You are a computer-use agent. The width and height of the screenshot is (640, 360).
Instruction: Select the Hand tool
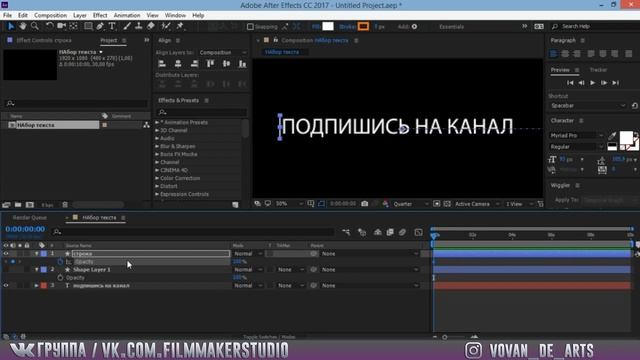(22, 27)
